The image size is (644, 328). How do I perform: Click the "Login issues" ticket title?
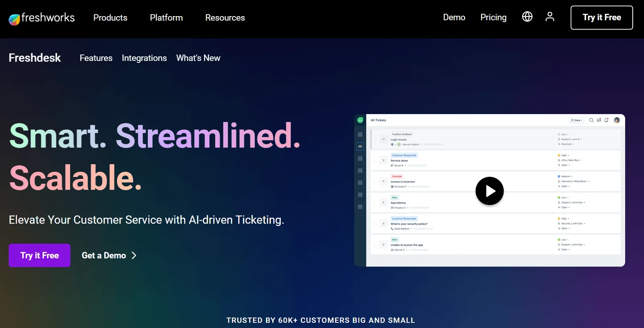[x=398, y=139]
